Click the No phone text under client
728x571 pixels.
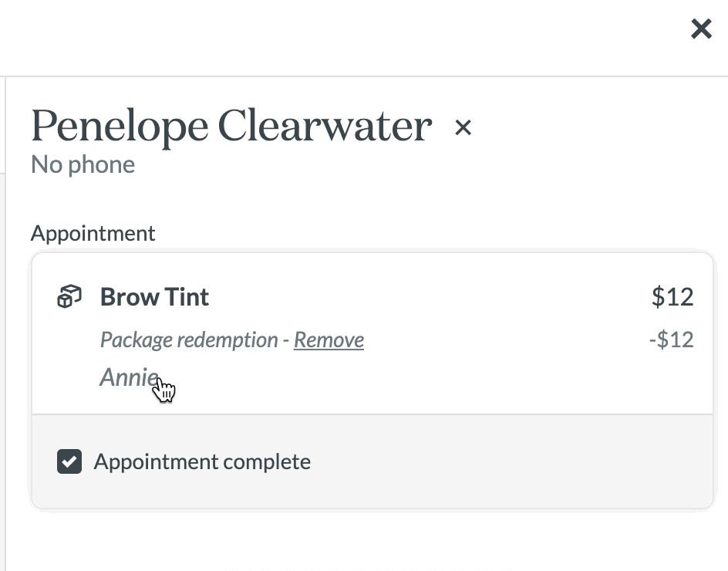pos(83,164)
